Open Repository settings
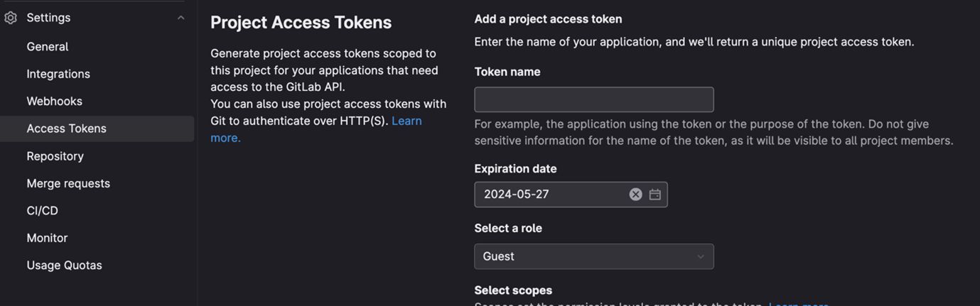980x306 pixels. [55, 156]
